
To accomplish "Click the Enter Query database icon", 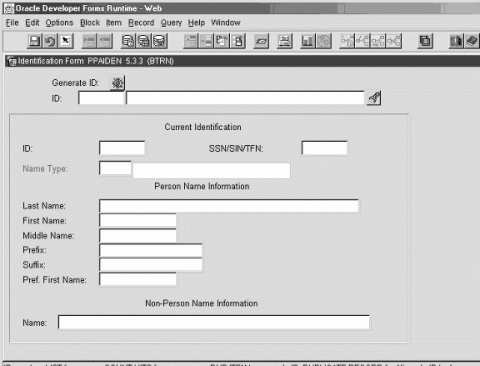I will (x=128, y=41).
